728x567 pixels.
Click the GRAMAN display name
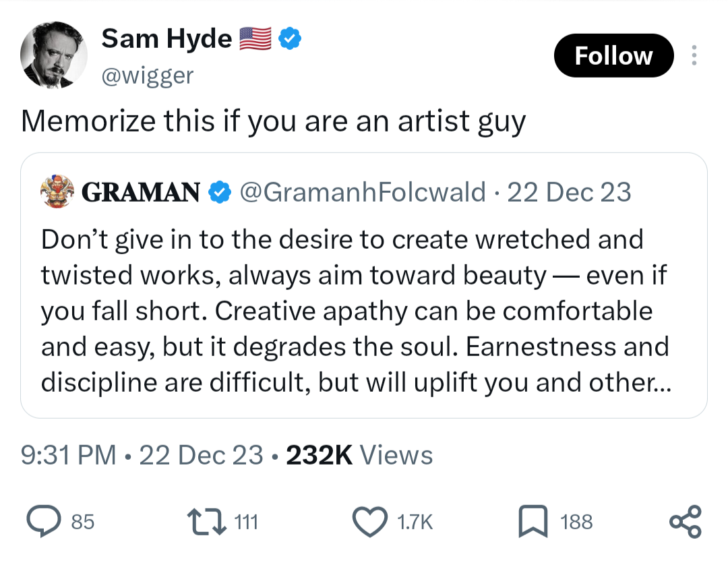coord(141,192)
